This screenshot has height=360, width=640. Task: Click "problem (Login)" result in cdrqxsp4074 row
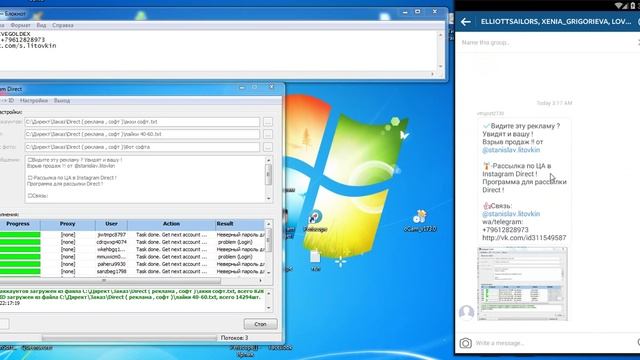point(235,242)
